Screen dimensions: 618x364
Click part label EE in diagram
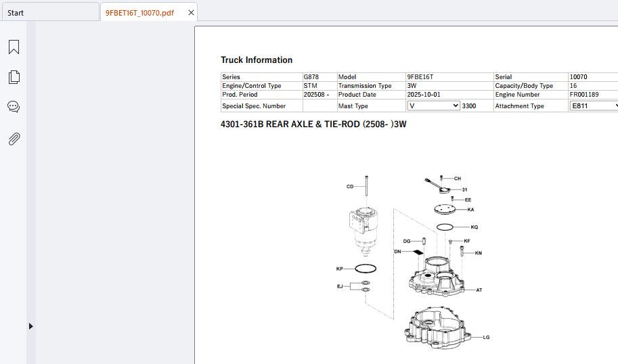point(468,200)
